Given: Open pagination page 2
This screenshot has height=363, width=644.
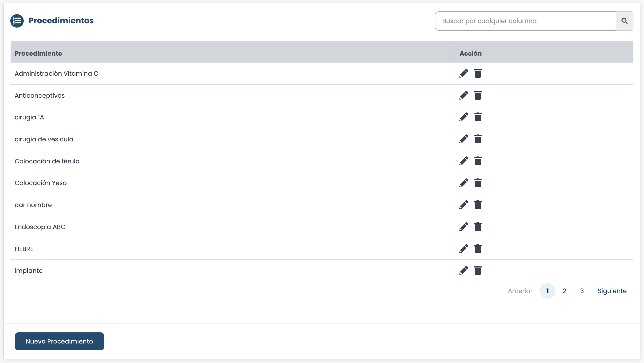Looking at the screenshot, I should tap(564, 291).
